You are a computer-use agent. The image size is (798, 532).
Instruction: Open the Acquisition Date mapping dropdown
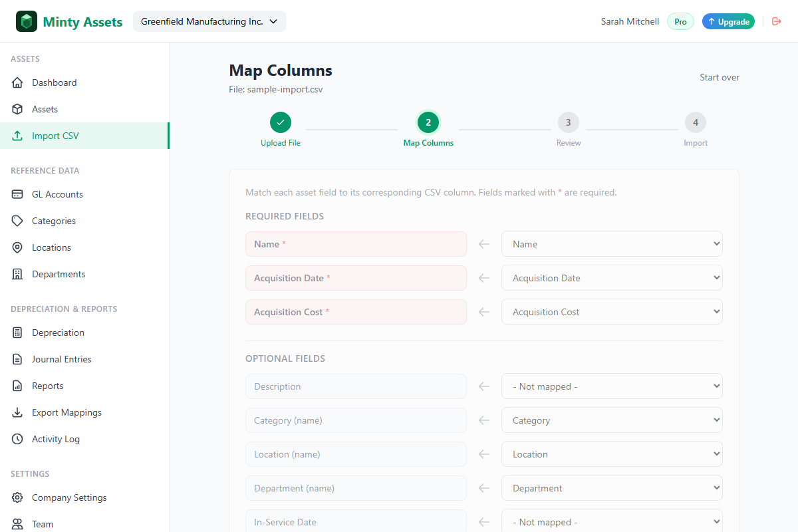pos(612,278)
